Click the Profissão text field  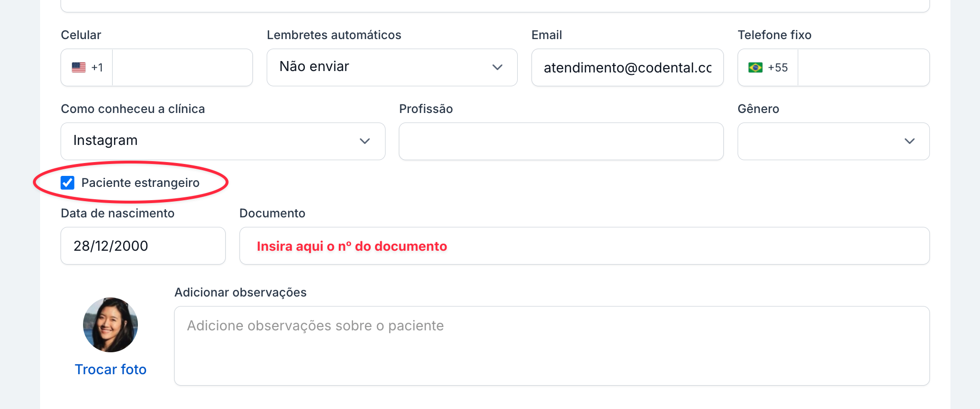(x=561, y=141)
